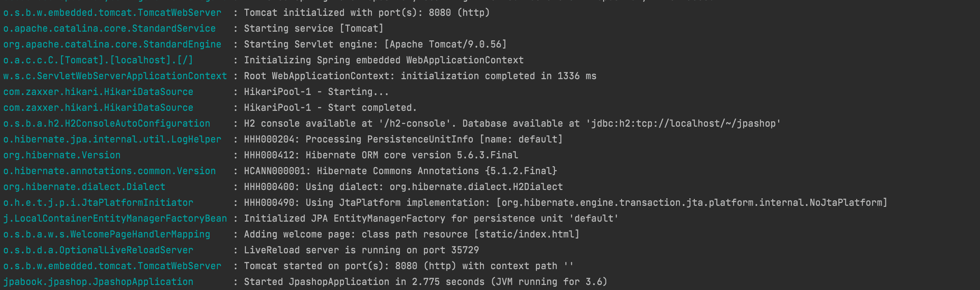Click the jdbc:h2:tcp://localhost/~/jpashop database URL
The image size is (980, 290).
tap(683, 123)
